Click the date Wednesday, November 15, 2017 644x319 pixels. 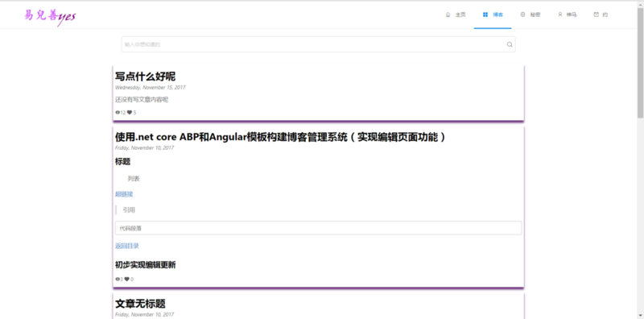pos(151,88)
